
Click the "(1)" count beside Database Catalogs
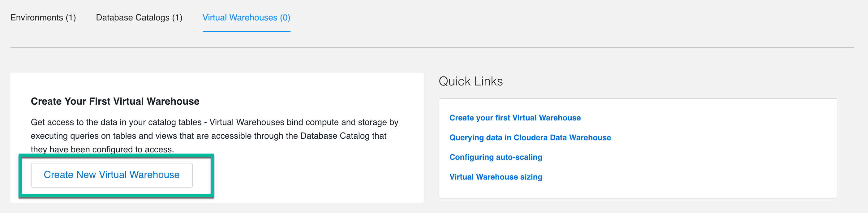177,18
